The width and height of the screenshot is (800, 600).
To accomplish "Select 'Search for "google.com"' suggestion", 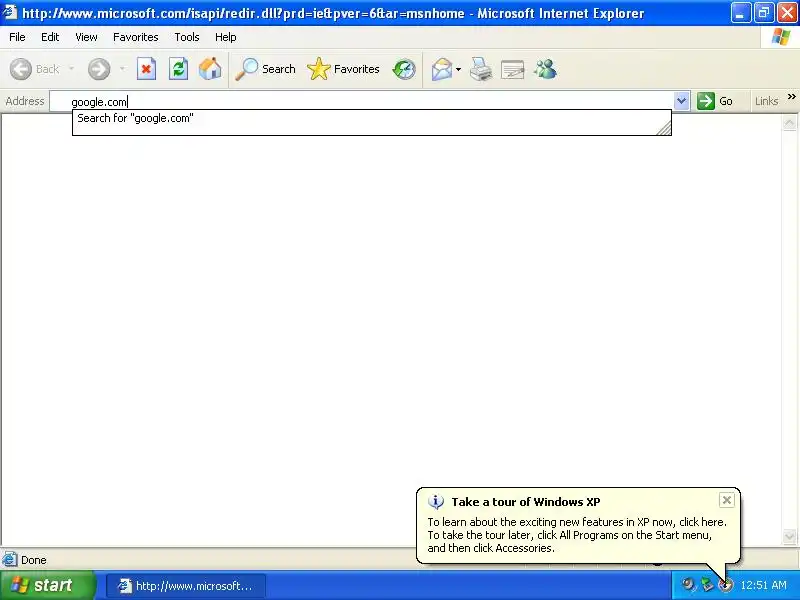I will (x=135, y=118).
